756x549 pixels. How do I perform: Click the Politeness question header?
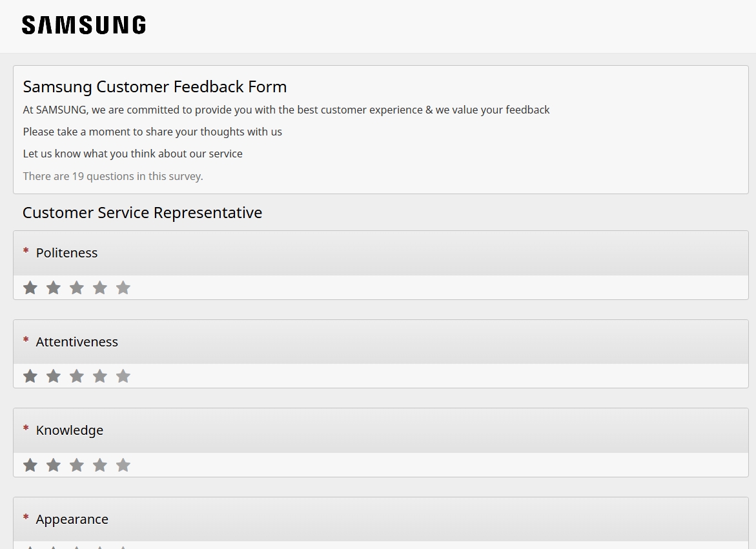click(66, 253)
